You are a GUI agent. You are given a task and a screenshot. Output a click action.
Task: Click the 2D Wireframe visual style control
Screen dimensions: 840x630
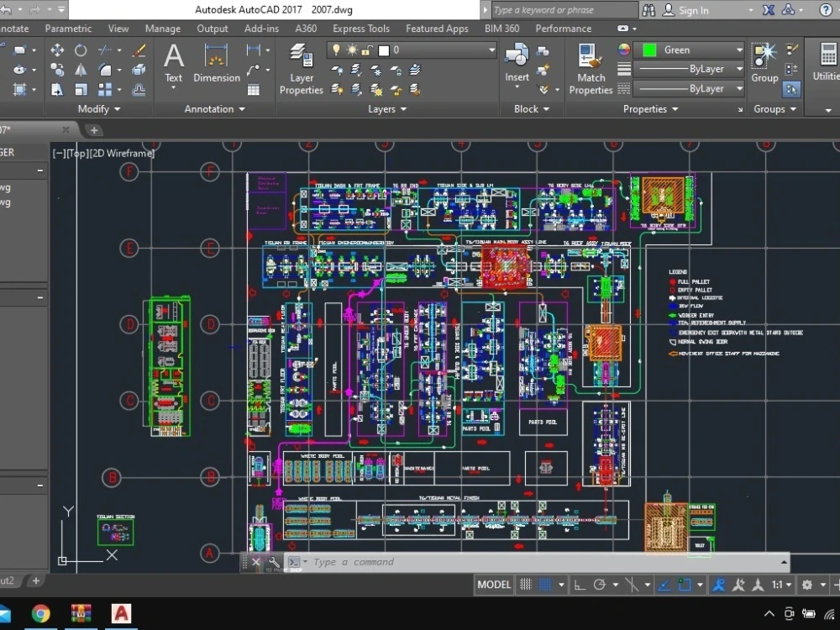pyautogui.click(x=122, y=153)
